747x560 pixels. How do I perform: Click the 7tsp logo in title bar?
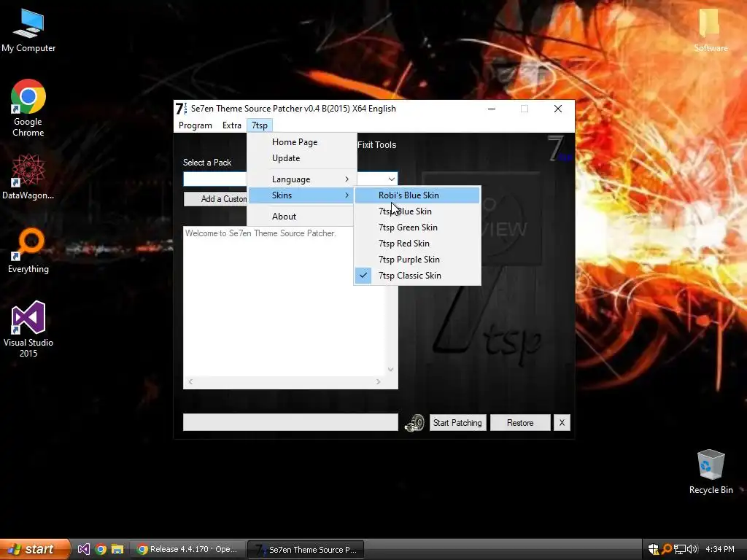click(181, 109)
